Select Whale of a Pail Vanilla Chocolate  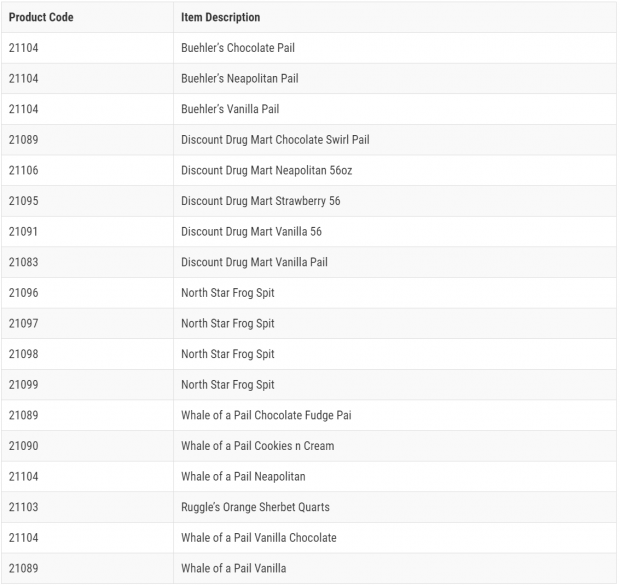click(259, 538)
